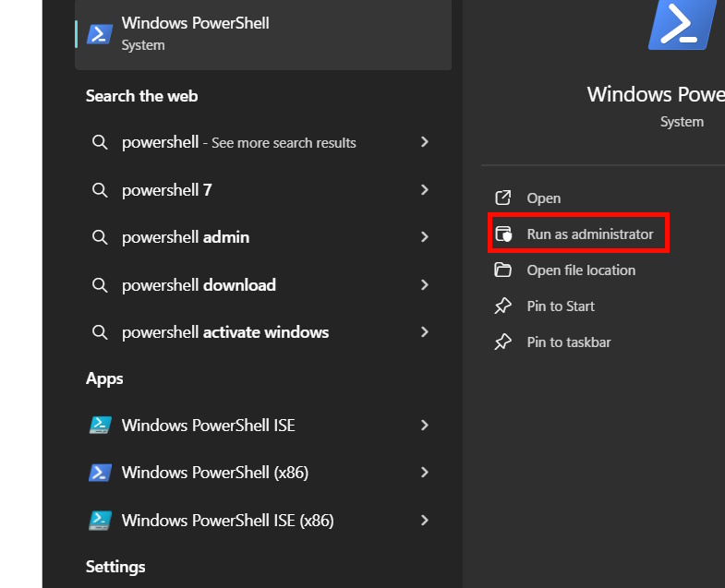Click search icon beside 'powershell admin'
The height and width of the screenshot is (588, 725).
pos(100,237)
